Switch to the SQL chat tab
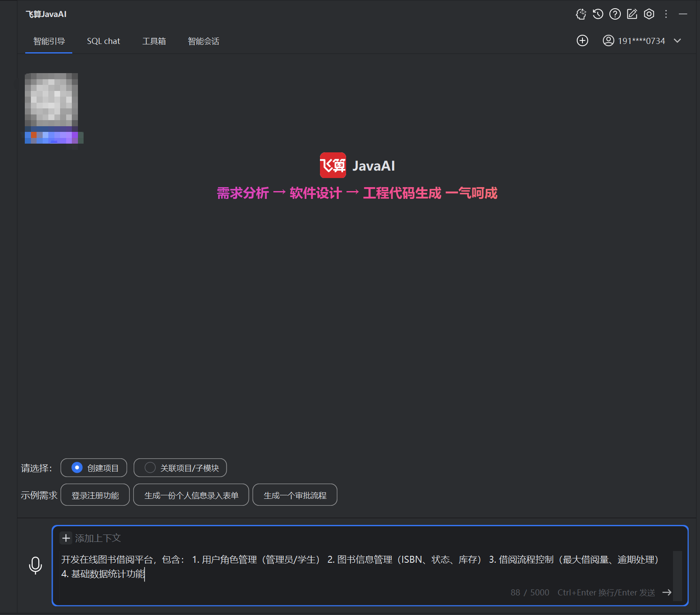Viewport: 700px width, 615px height. coord(104,40)
